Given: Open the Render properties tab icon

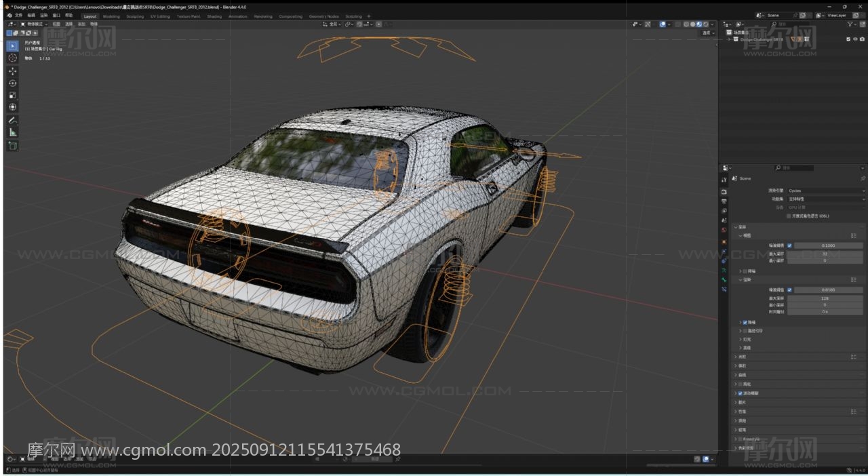Looking at the screenshot, I should click(x=724, y=192).
